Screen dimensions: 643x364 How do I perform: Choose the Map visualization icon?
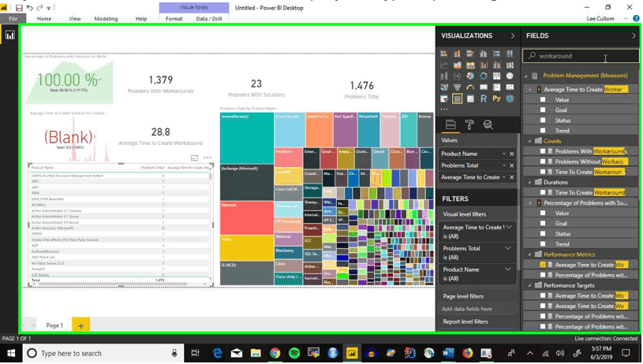click(510, 76)
